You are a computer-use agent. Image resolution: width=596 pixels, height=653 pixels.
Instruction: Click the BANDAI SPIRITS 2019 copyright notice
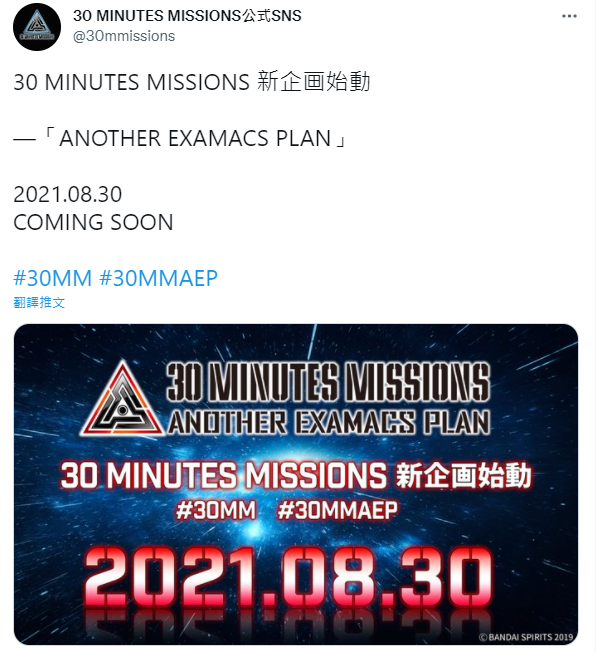[x=526, y=637]
